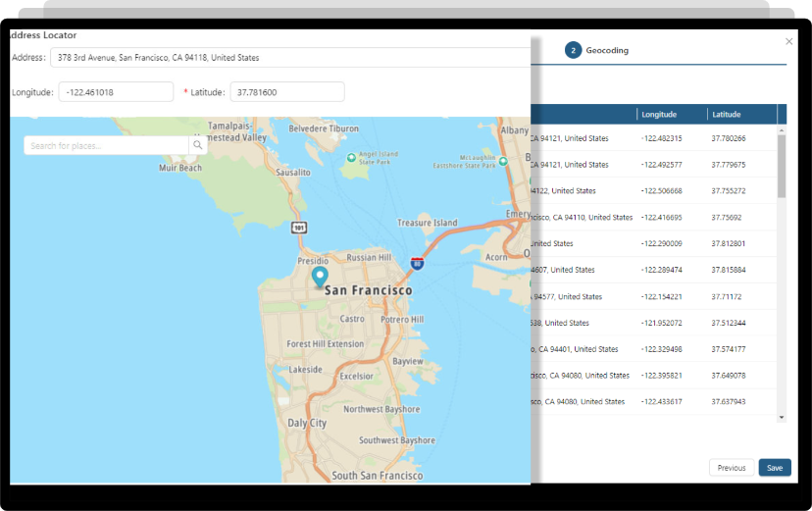This screenshot has width=812, height=511.
Task: Click the Castro label on the map
Action: [x=352, y=319]
